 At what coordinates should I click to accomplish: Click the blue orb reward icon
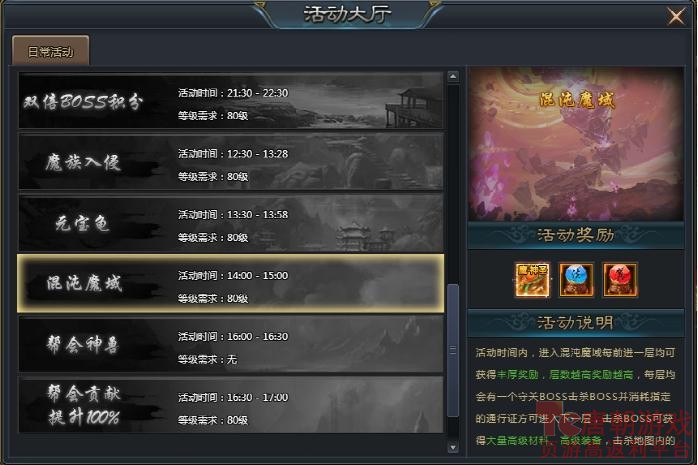(x=576, y=280)
